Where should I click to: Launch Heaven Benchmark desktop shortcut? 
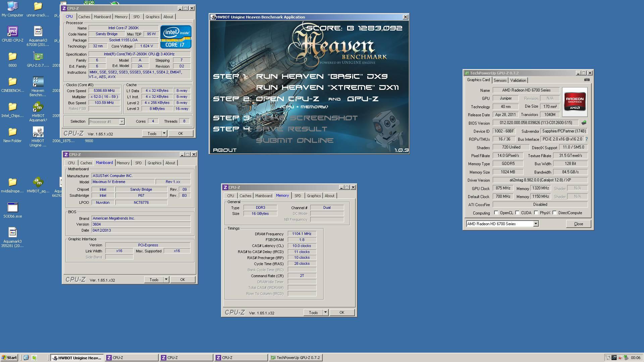click(x=38, y=86)
